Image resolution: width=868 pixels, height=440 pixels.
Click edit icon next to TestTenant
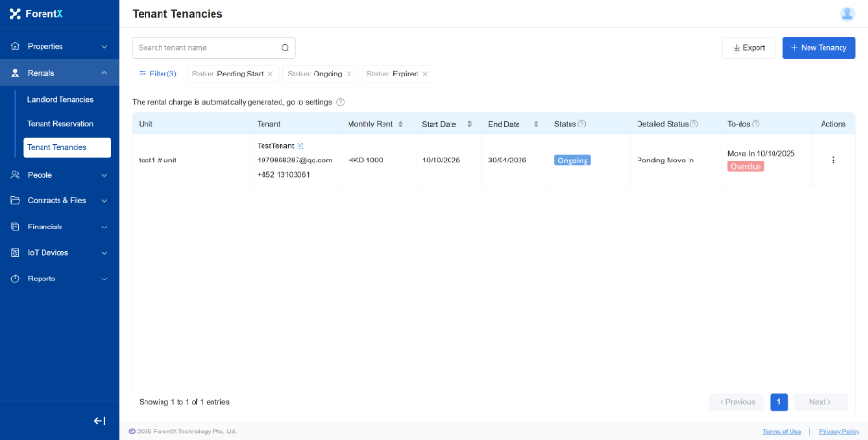tap(300, 146)
